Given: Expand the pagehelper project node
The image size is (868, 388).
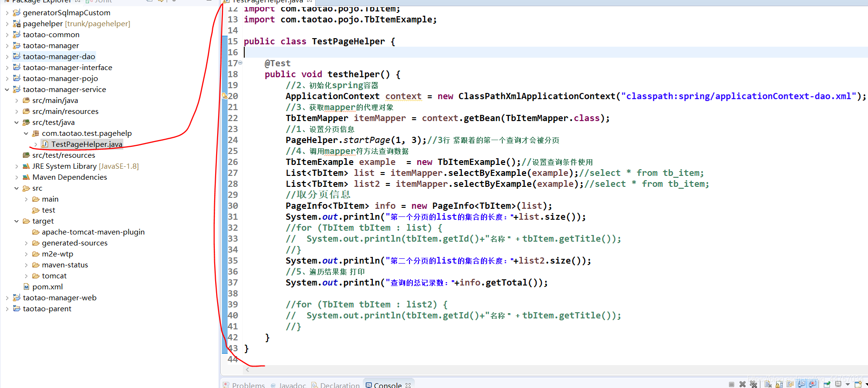Looking at the screenshot, I should pyautogui.click(x=7, y=24).
